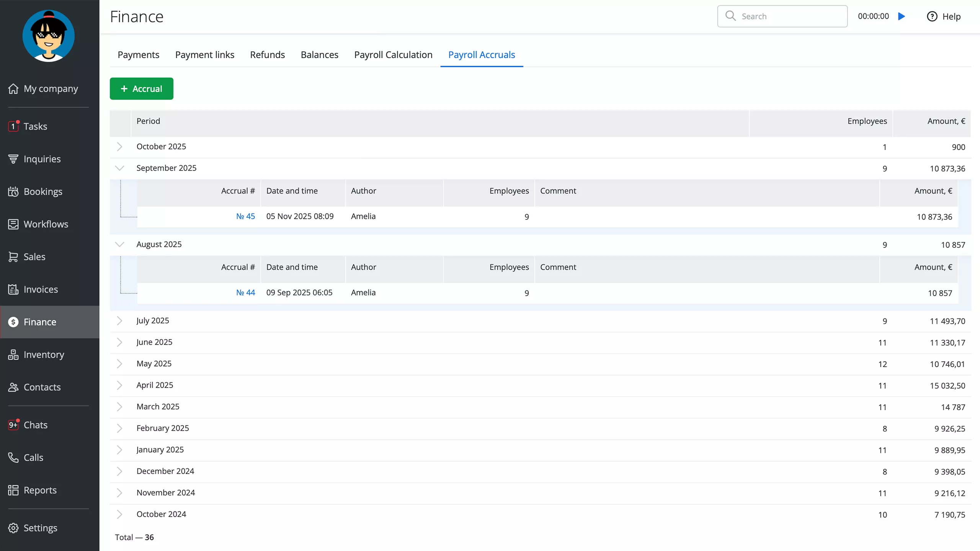Open Settings via the gear icon
The image size is (980, 551).
[13, 528]
